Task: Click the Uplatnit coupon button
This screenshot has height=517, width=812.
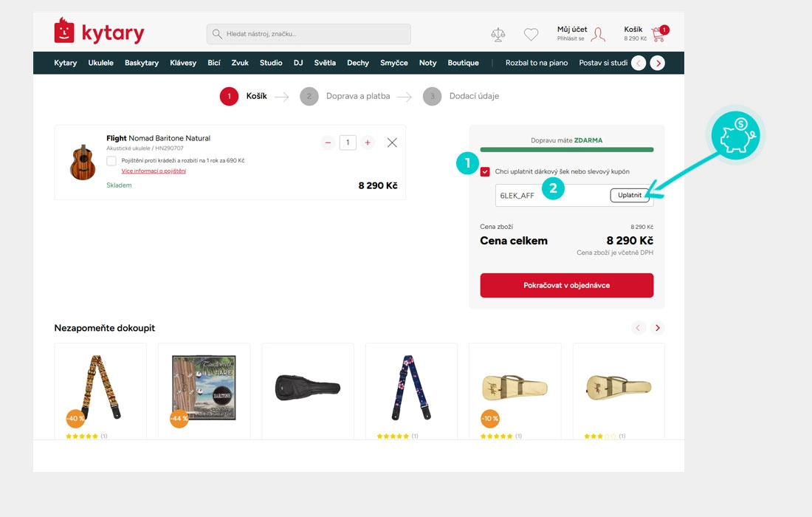Action: (630, 195)
